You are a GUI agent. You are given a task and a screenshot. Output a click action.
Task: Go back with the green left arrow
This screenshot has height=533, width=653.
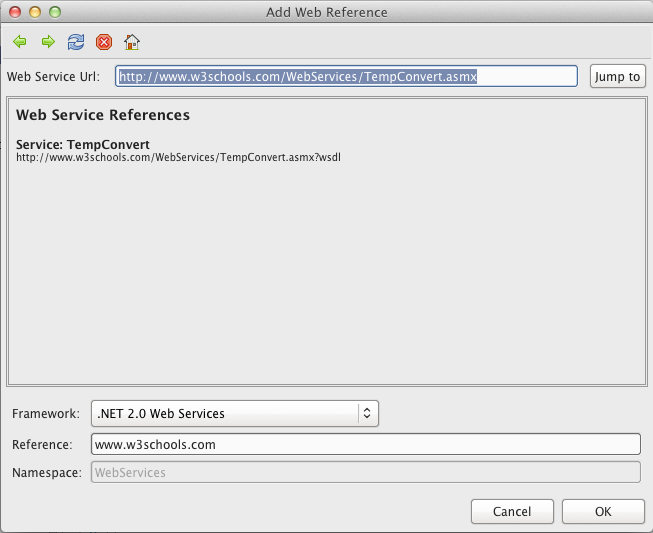click(x=20, y=42)
